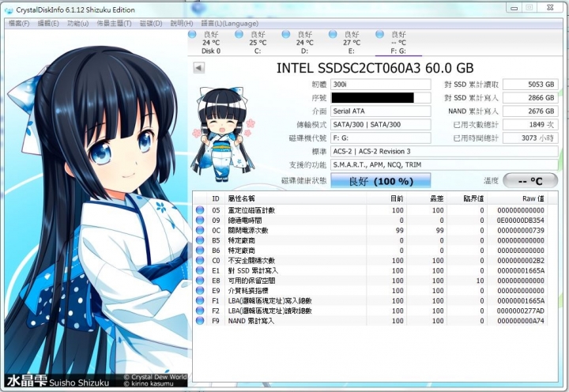
Task: Click status orb of attribute 0C
Action: click(200, 230)
